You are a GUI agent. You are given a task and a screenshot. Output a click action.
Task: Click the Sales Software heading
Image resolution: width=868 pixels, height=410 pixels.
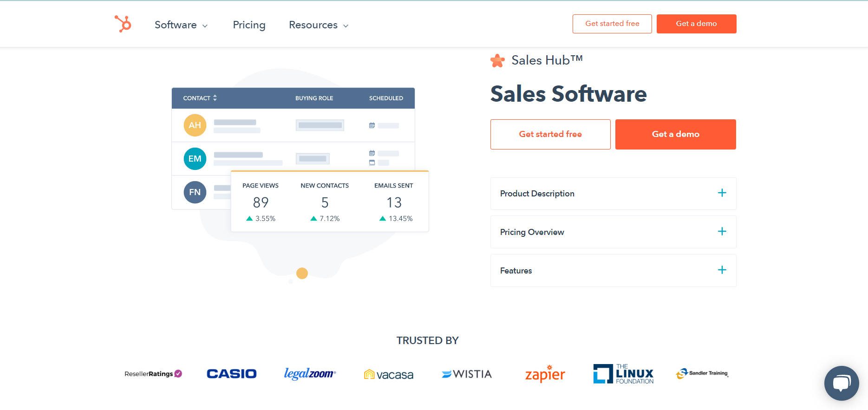click(x=568, y=94)
